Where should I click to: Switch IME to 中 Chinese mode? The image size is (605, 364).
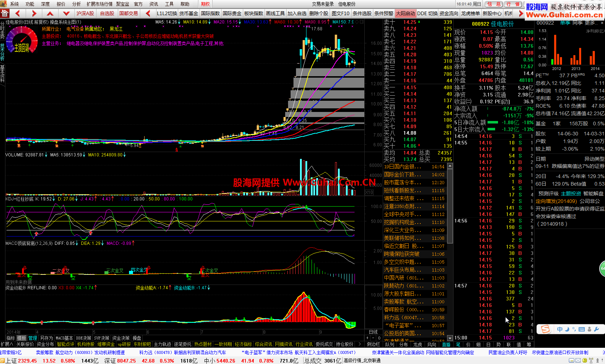click(x=560, y=329)
